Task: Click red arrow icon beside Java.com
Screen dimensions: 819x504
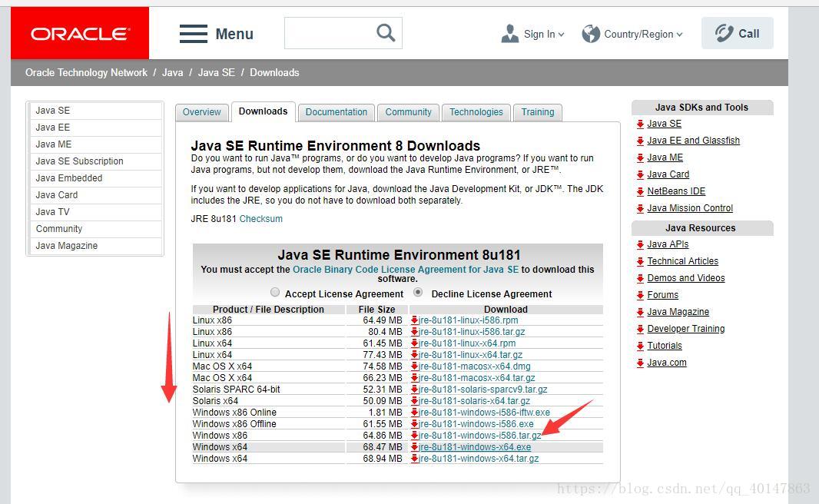Action: point(640,363)
